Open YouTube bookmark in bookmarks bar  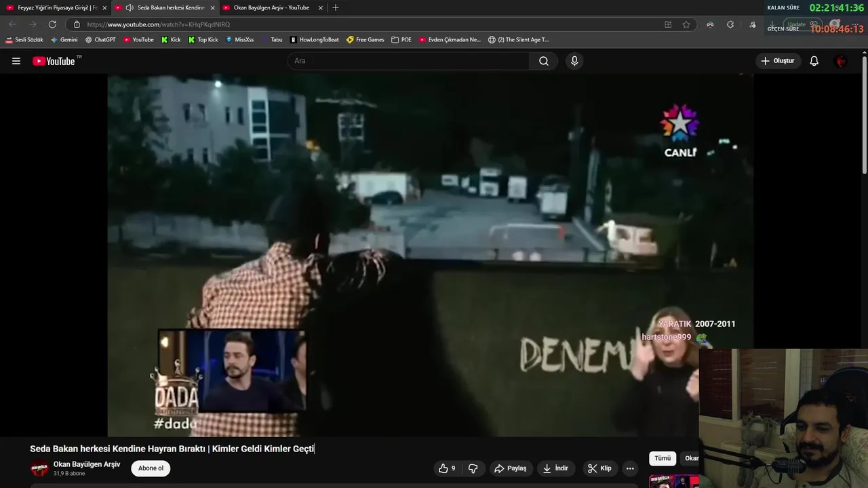tap(138, 39)
